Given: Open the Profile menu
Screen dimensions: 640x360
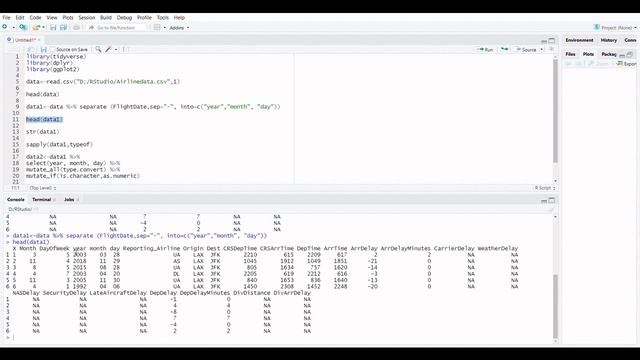Looking at the screenshot, I should pyautogui.click(x=144, y=18).
